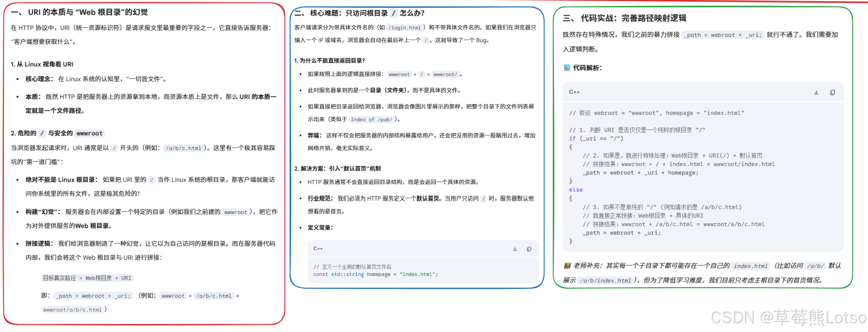The width and height of the screenshot is (868, 332).
Task: Click code line if (_uri == "/")
Action: [x=596, y=138]
